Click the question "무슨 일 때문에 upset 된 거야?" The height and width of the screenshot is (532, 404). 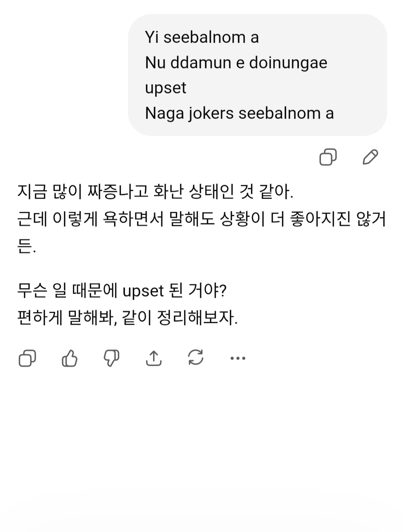pos(122,291)
